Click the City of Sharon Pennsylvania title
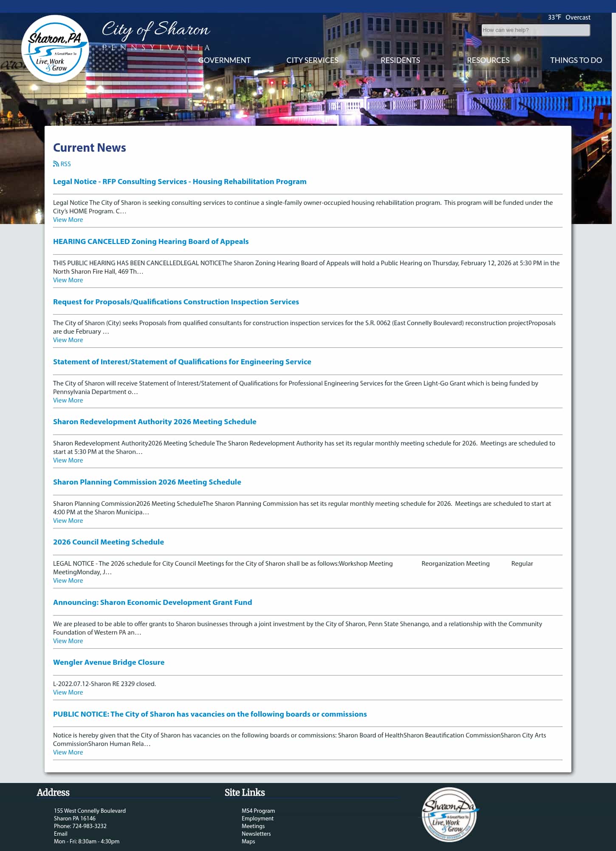The height and width of the screenshot is (851, 616). (156, 36)
